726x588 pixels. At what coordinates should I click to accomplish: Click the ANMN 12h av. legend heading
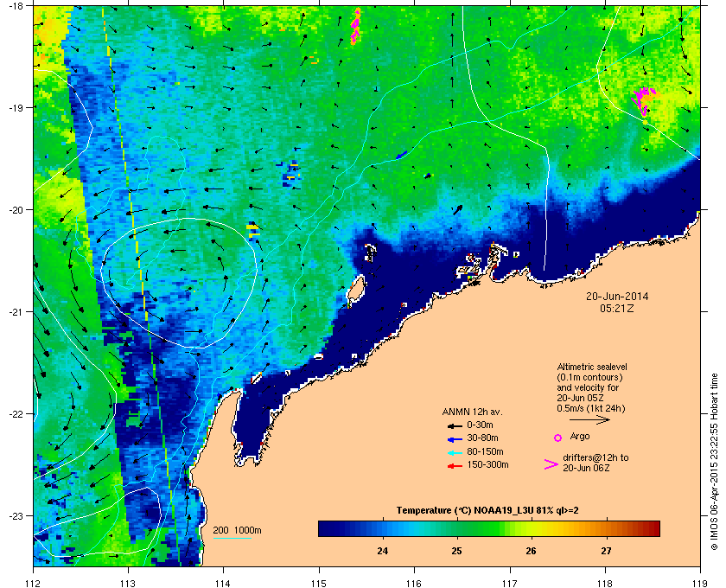[x=472, y=412]
